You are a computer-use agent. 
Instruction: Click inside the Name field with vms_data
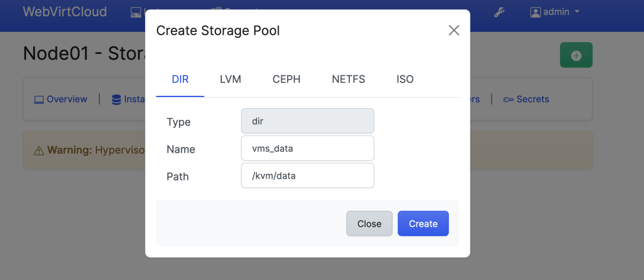(x=307, y=148)
